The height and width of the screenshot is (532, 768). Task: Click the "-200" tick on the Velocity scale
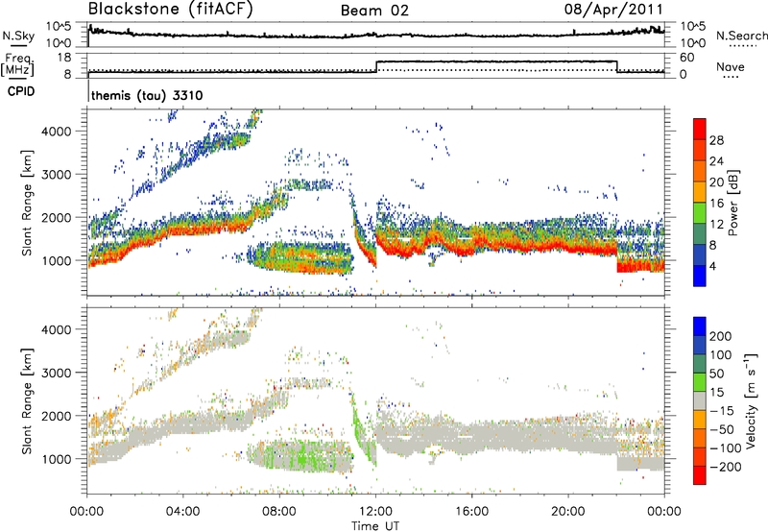coord(726,468)
